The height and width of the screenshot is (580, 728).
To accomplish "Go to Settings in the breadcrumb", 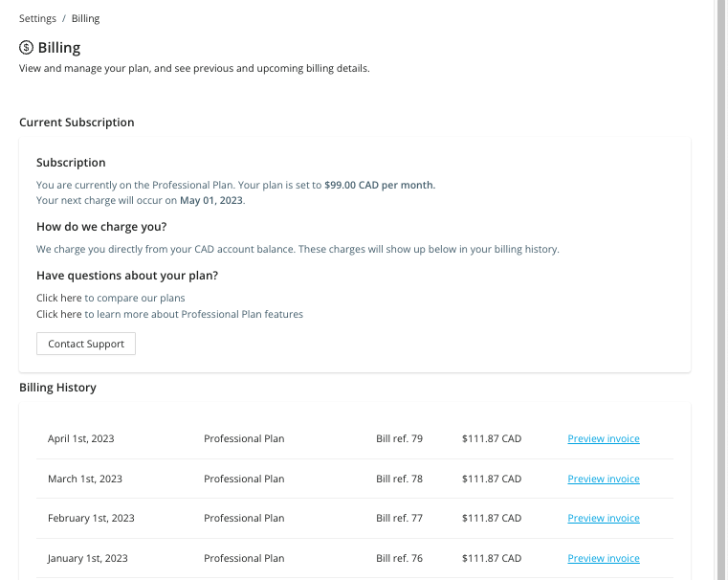I will pyautogui.click(x=37, y=18).
